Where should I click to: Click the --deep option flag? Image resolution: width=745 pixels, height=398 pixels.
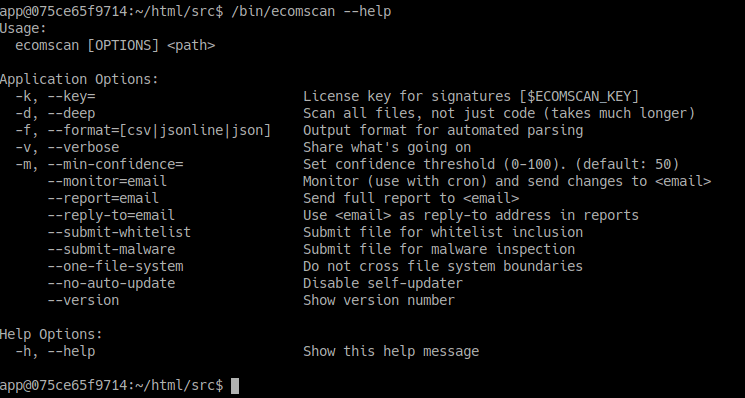71,114
